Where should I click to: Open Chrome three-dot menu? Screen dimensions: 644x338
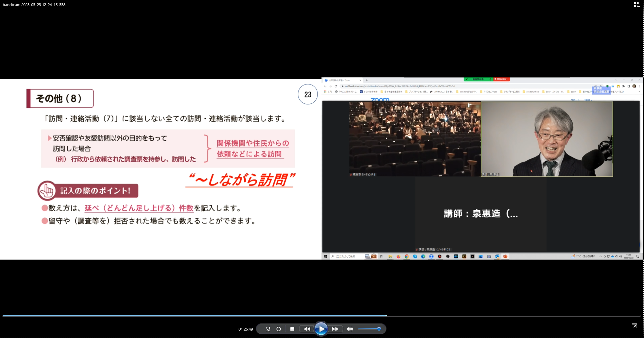tap(640, 86)
